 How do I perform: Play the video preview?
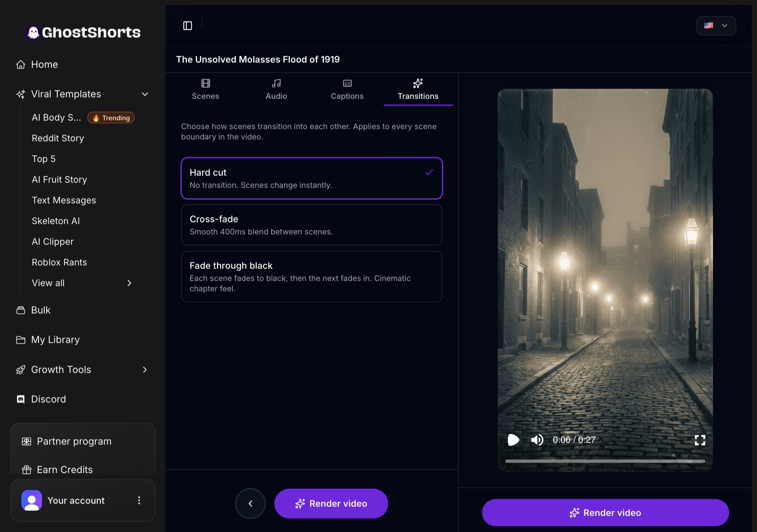coord(513,440)
